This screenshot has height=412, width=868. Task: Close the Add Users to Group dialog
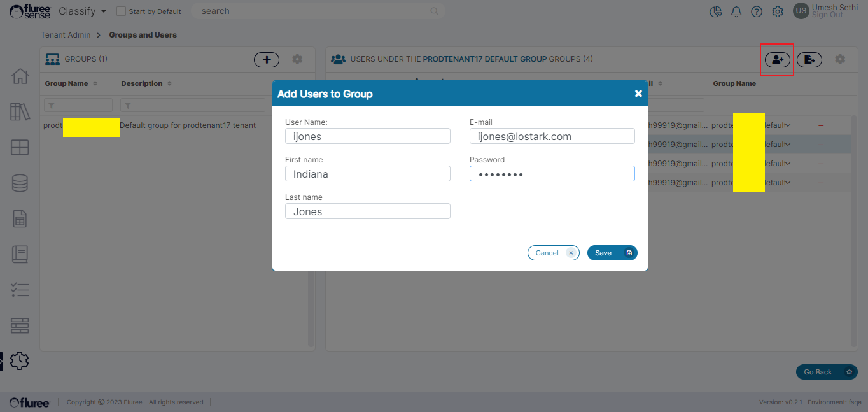pyautogui.click(x=638, y=94)
